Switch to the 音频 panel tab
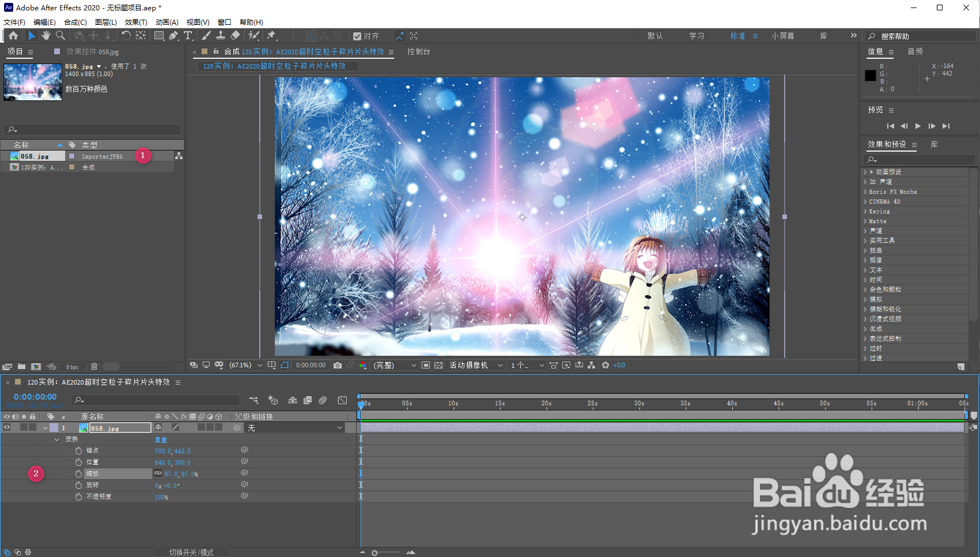This screenshot has width=980, height=557. tap(915, 51)
